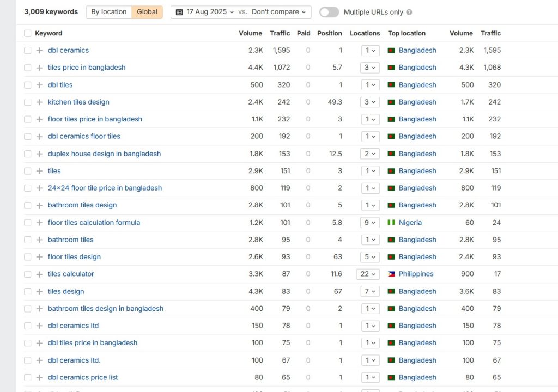The image size is (558, 392).
Task: Select the Global tab
Action: click(x=147, y=11)
